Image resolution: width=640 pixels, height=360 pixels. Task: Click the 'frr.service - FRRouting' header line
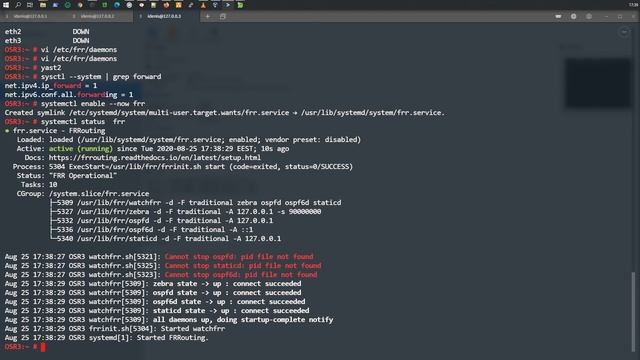click(55, 131)
